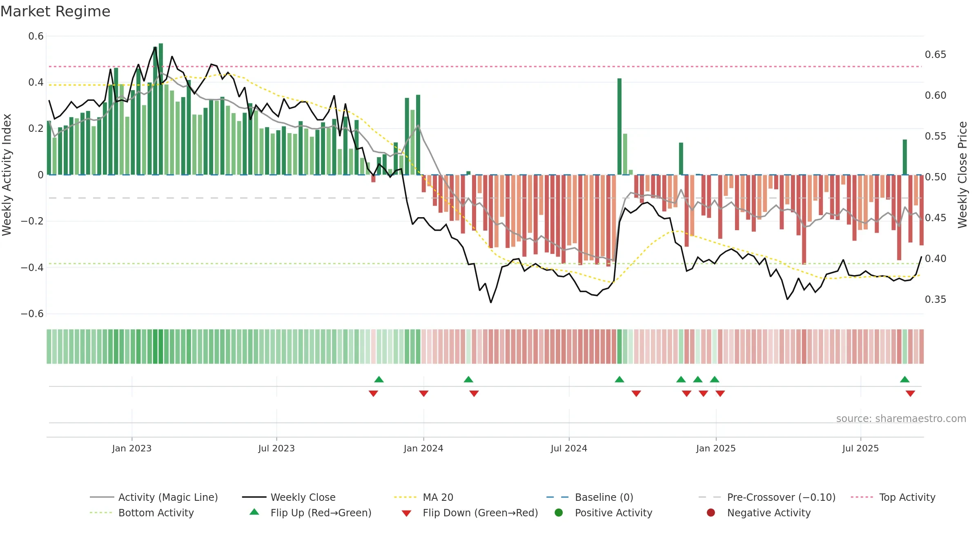Click the Market Regime chart title
Image resolution: width=980 pixels, height=551 pixels.
coord(55,11)
